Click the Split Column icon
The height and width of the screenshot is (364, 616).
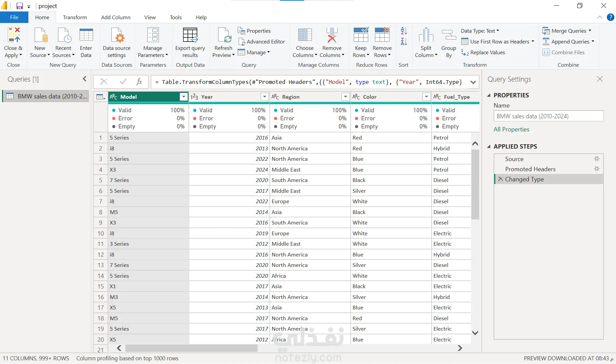pyautogui.click(x=426, y=35)
